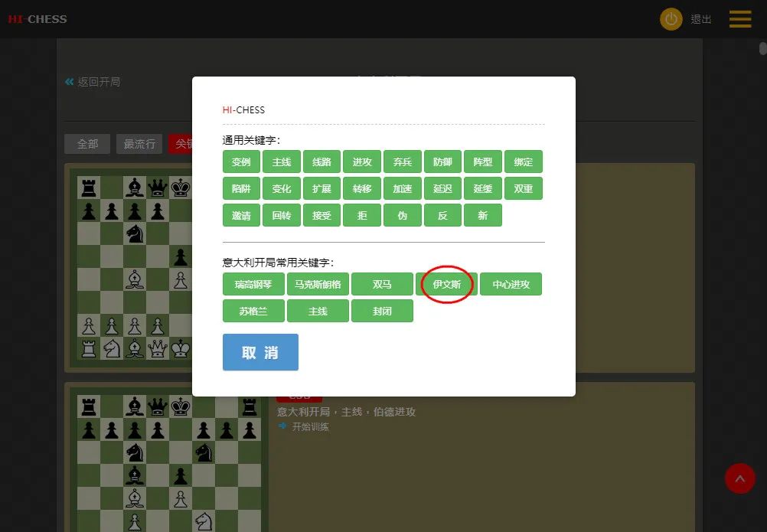Select the 中心进攻 keyword tag
The height and width of the screenshot is (532, 767).
[x=511, y=284]
